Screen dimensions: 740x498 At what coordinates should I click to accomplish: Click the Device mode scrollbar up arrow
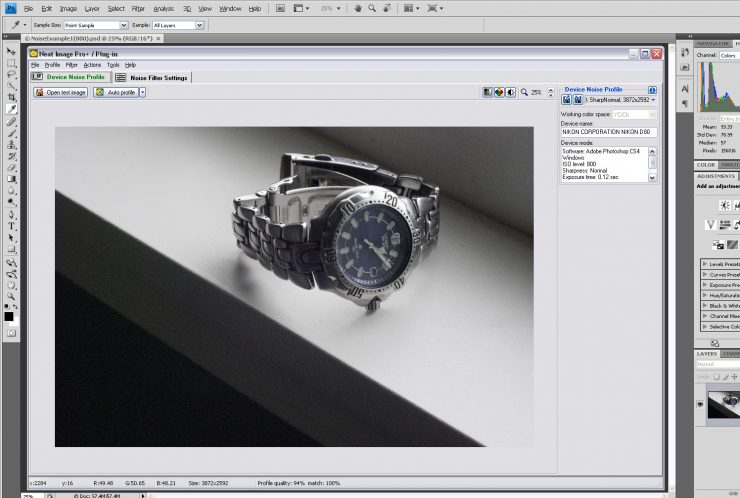coord(652,151)
